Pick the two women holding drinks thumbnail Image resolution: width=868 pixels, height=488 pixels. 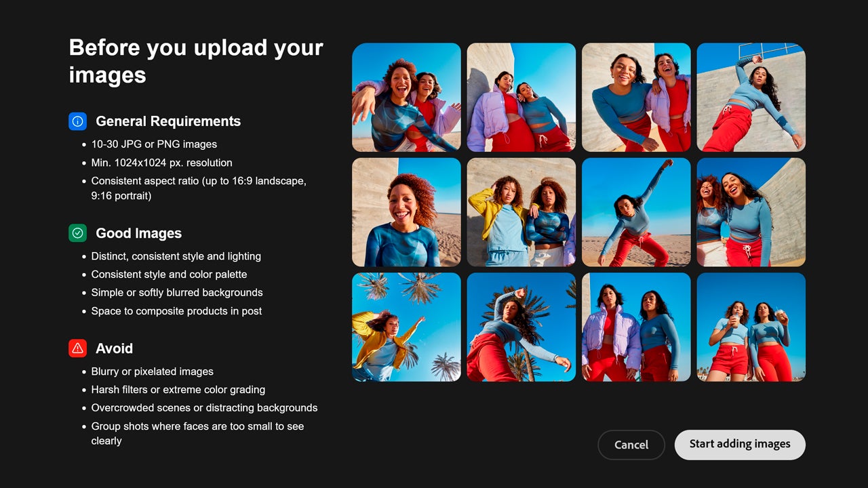pyautogui.click(x=751, y=327)
